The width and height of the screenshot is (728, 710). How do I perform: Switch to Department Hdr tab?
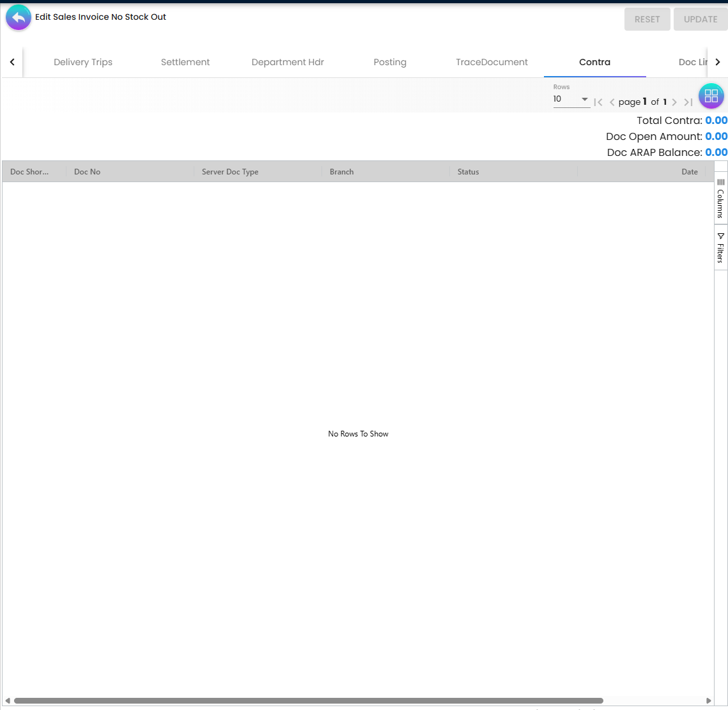[288, 62]
